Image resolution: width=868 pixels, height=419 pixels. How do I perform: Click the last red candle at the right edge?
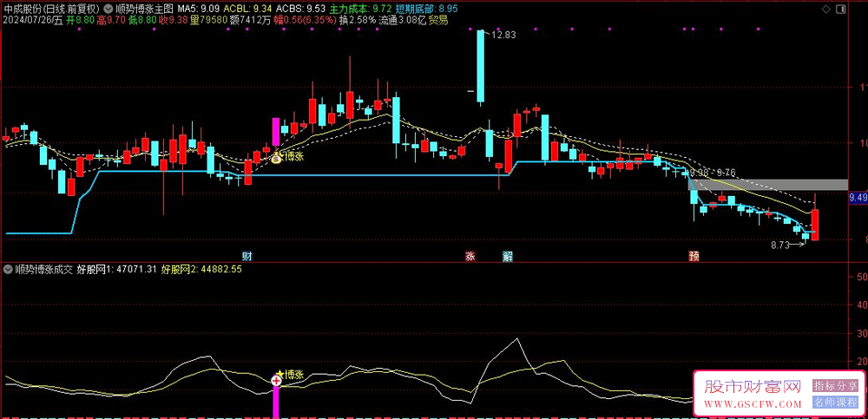pos(815,224)
